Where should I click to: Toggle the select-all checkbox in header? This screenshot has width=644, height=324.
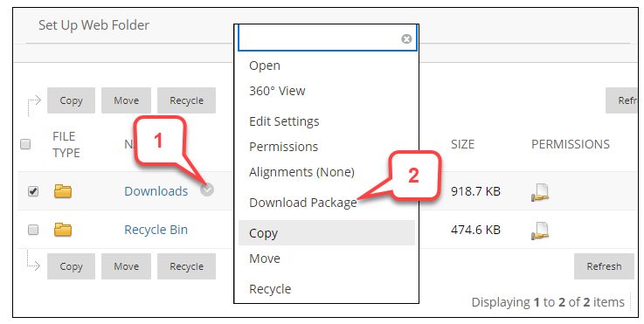click(x=25, y=144)
